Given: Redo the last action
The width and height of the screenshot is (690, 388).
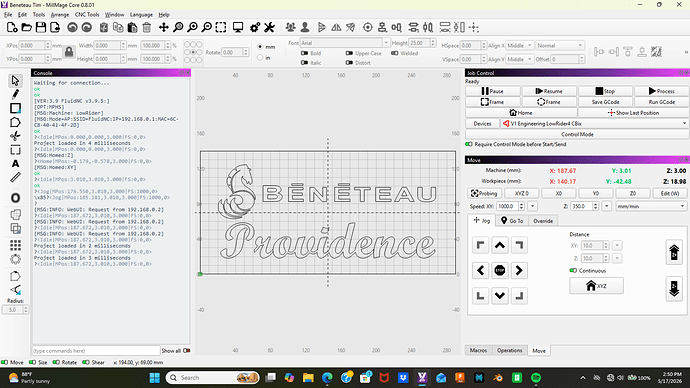Looking at the screenshot, I should point(87,27).
